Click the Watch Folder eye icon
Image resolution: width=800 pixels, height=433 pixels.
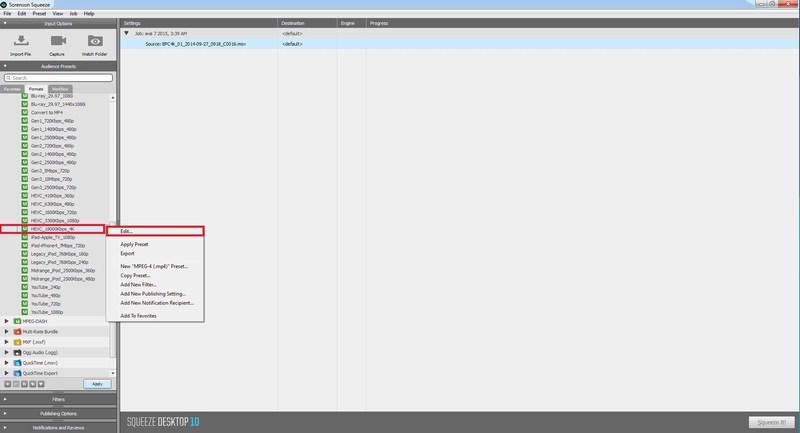click(95, 41)
